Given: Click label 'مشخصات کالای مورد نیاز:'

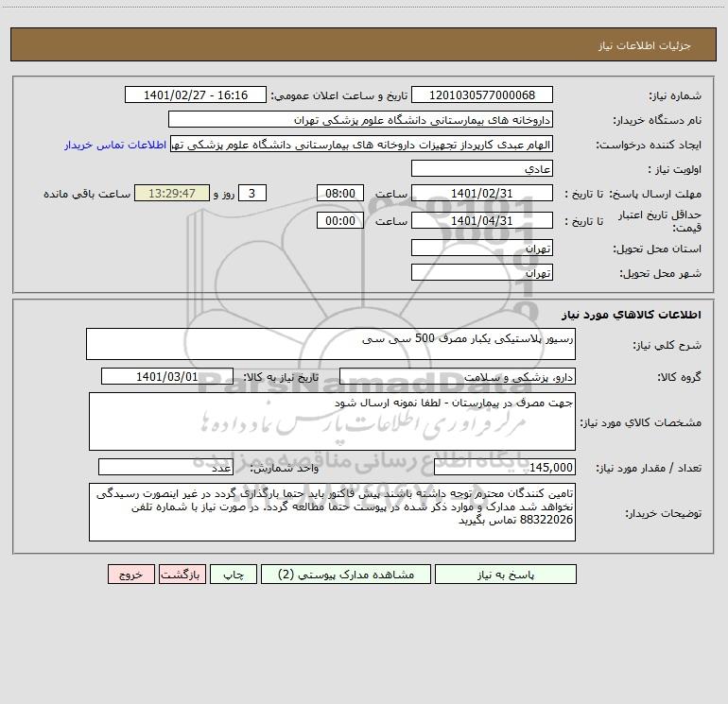Looking at the screenshot, I should 641,422.
